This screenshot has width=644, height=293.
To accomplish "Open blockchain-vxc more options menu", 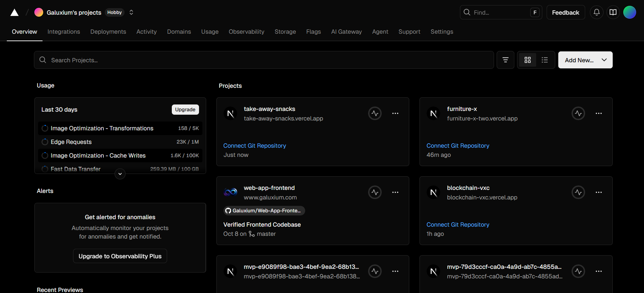I will pos(599,192).
